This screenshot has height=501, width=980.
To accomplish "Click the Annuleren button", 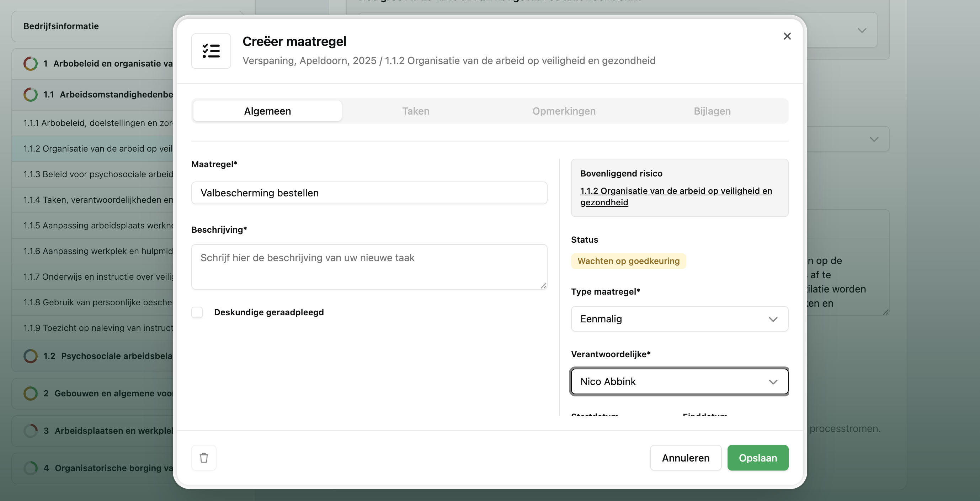I will [686, 458].
